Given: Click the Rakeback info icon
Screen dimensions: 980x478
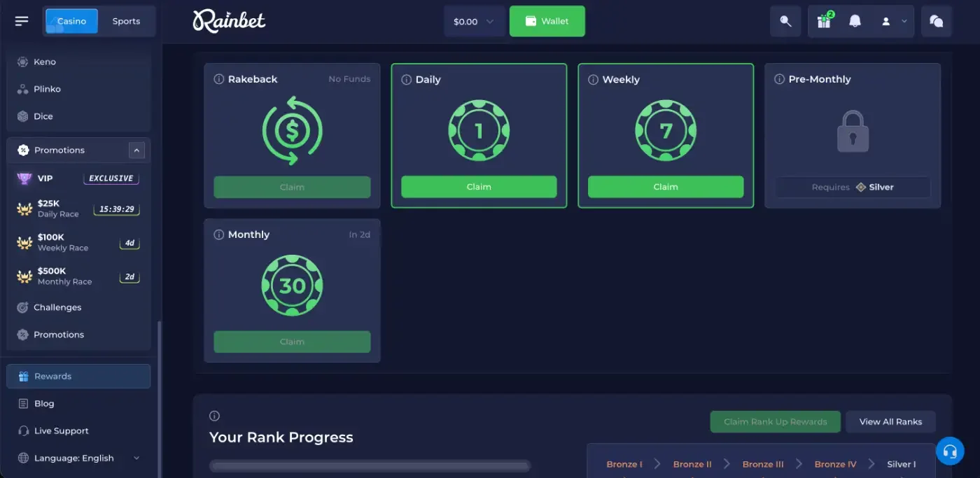Looking at the screenshot, I should click(218, 79).
